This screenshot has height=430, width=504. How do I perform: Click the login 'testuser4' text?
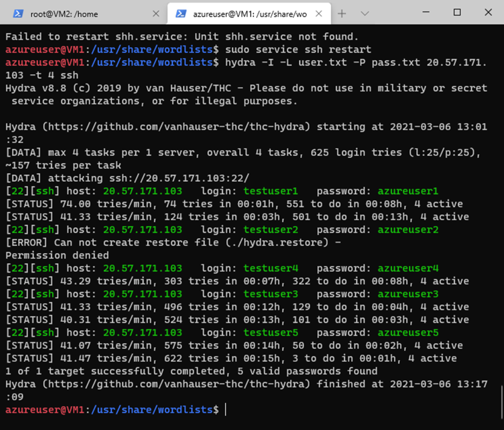tap(271, 268)
